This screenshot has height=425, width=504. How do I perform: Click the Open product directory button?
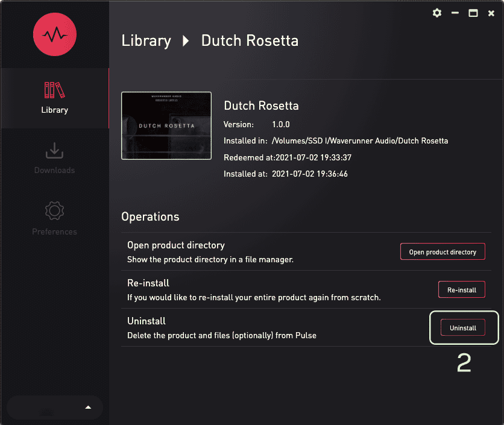pos(443,252)
